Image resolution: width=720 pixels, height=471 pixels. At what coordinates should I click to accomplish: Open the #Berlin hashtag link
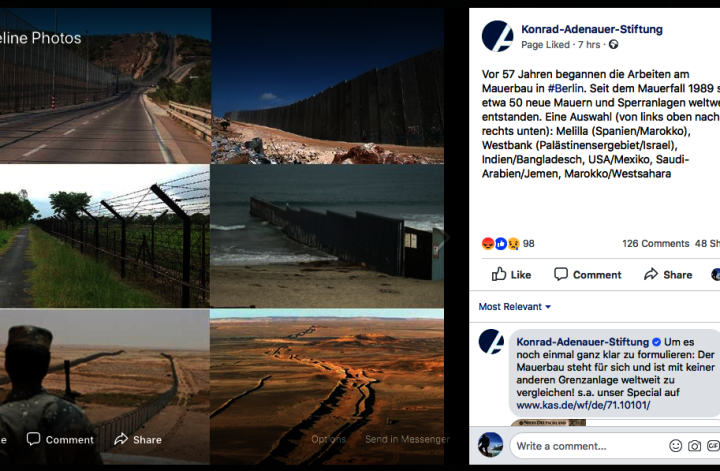(565, 88)
